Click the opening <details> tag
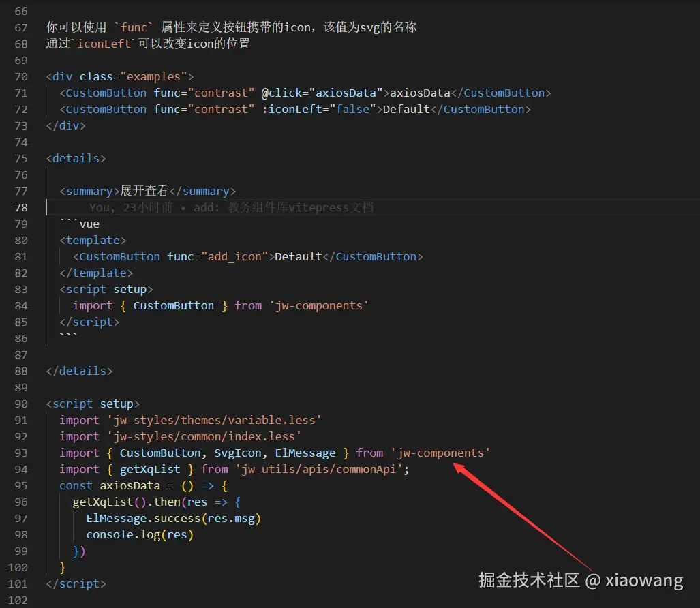The height and width of the screenshot is (608, 700). (76, 159)
